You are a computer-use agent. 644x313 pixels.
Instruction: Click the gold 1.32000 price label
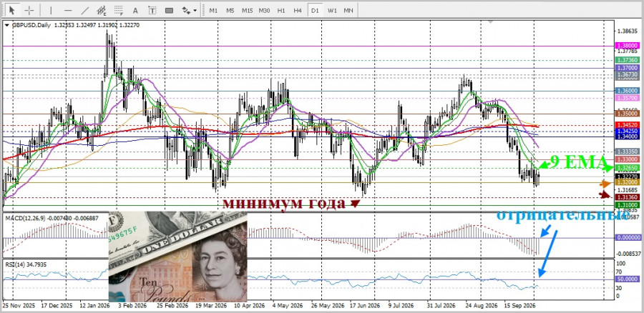pos(627,182)
